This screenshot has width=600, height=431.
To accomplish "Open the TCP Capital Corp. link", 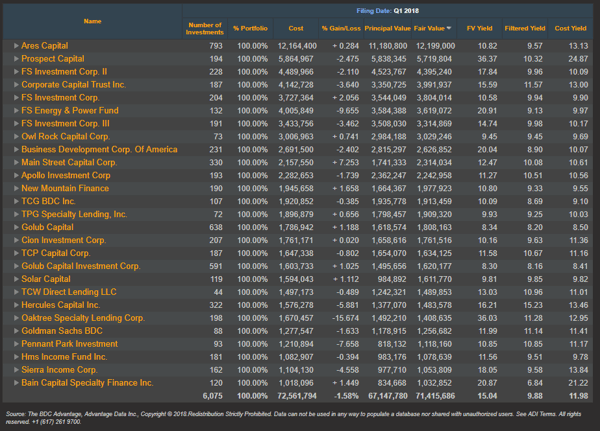I will pyautogui.click(x=56, y=253).
